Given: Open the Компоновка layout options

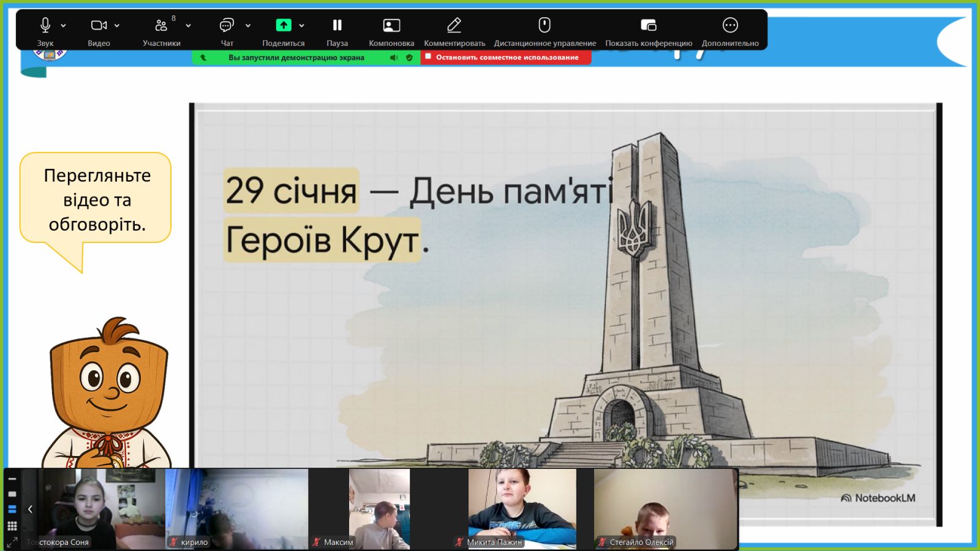Looking at the screenshot, I should tap(391, 26).
